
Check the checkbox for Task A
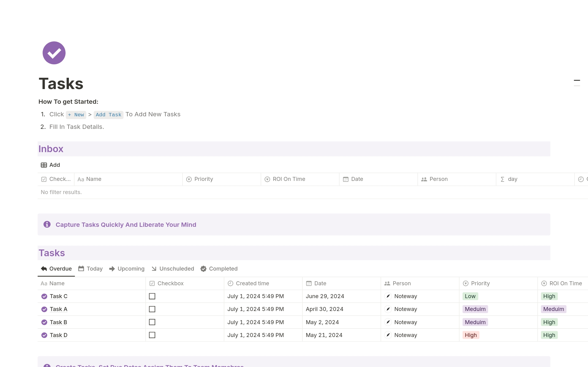coord(152,309)
